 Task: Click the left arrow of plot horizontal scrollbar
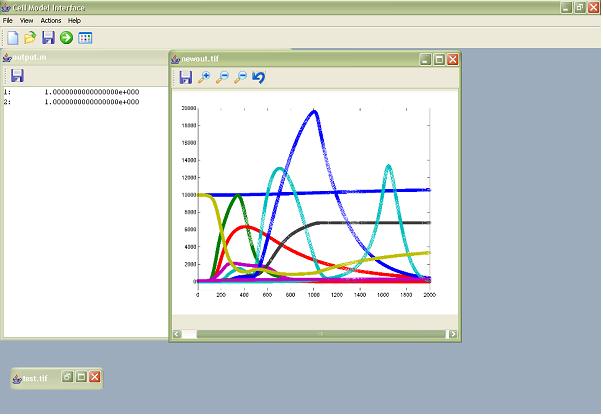176,333
